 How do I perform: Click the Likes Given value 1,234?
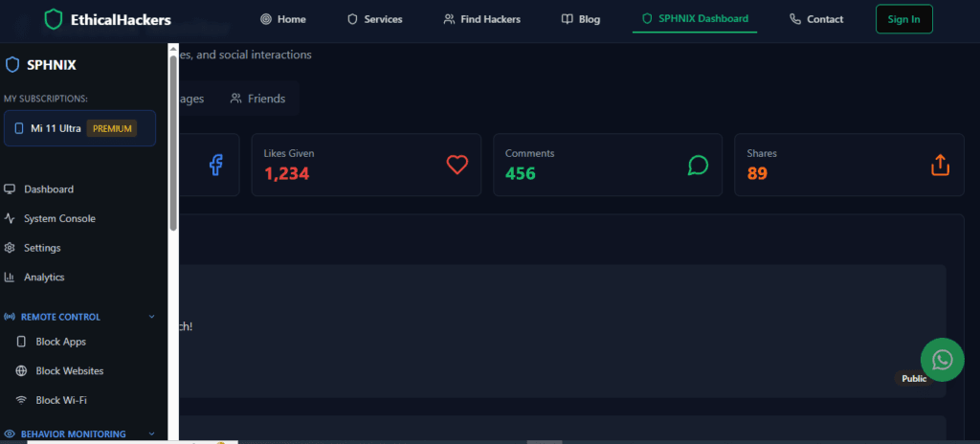click(286, 173)
